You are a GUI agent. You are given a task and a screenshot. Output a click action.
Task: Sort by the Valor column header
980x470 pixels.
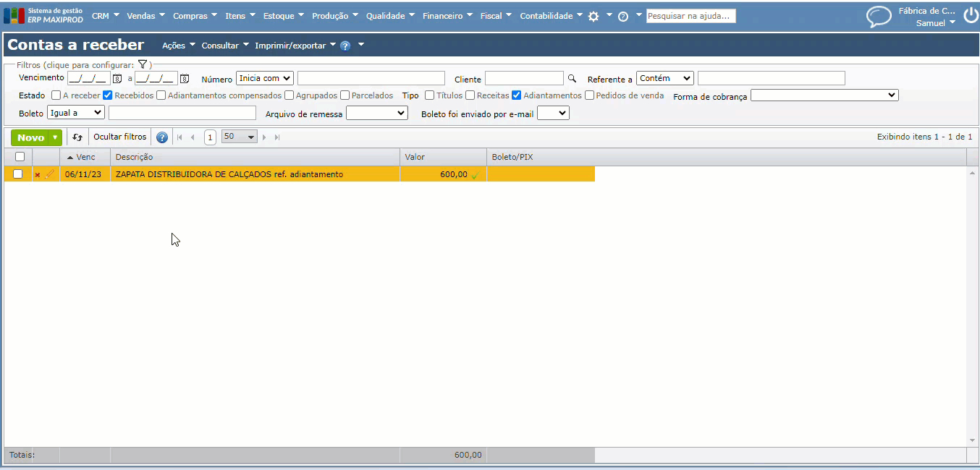[443, 157]
